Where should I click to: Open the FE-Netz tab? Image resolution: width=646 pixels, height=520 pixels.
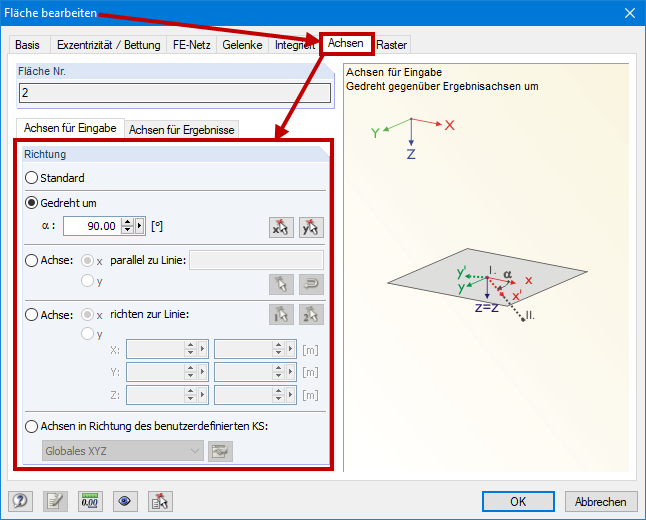[x=192, y=45]
